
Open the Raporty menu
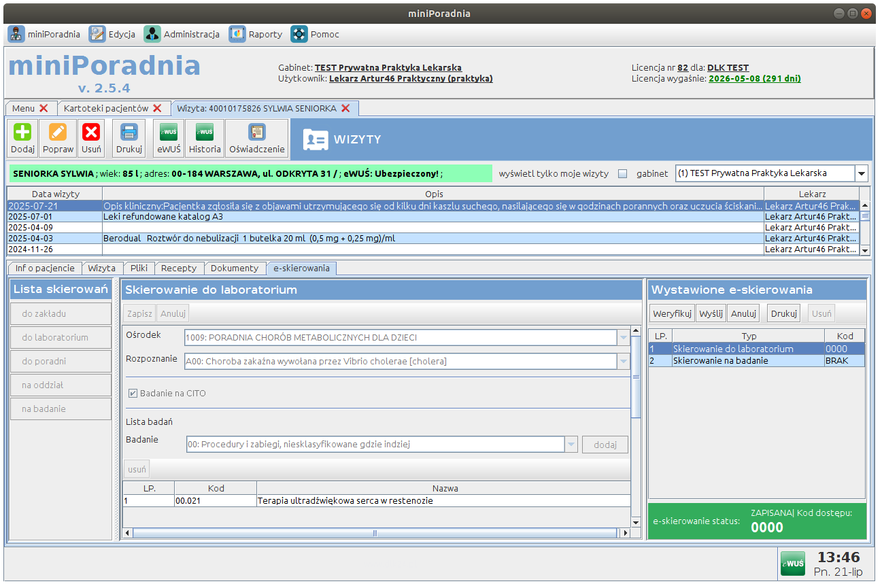click(256, 34)
